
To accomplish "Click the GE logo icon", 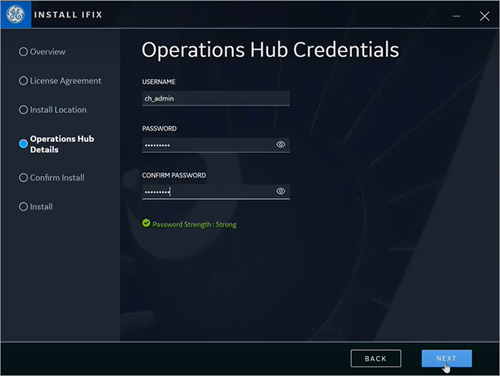I will coord(15,14).
